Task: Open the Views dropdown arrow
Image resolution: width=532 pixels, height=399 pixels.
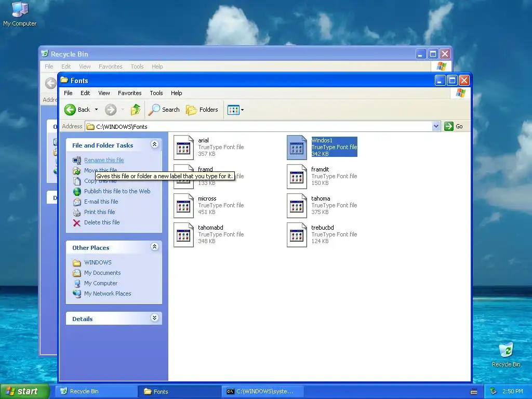Action: click(x=242, y=110)
